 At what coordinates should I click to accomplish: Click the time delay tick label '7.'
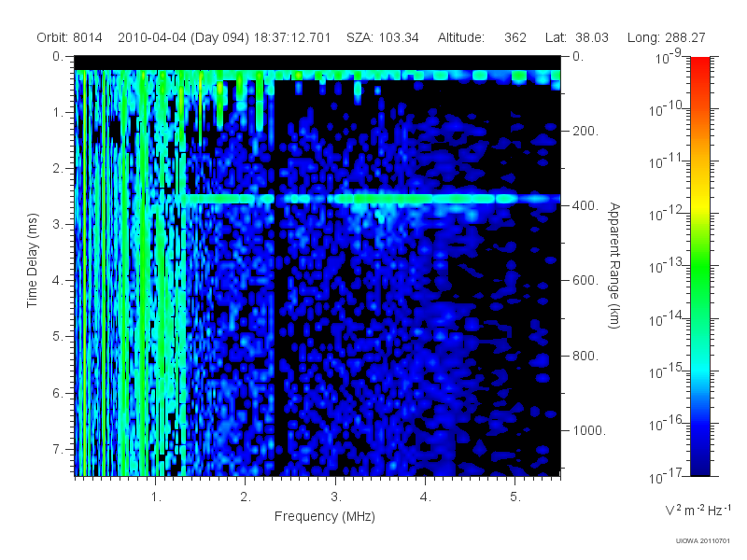[x=58, y=449]
